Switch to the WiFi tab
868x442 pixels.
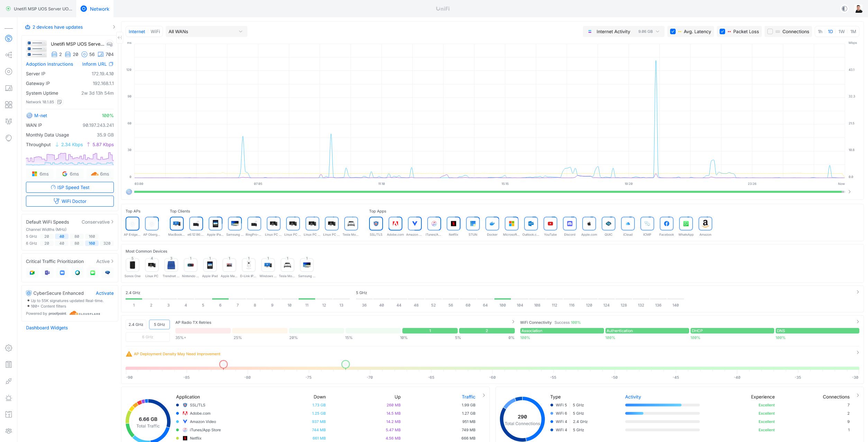[x=155, y=31]
